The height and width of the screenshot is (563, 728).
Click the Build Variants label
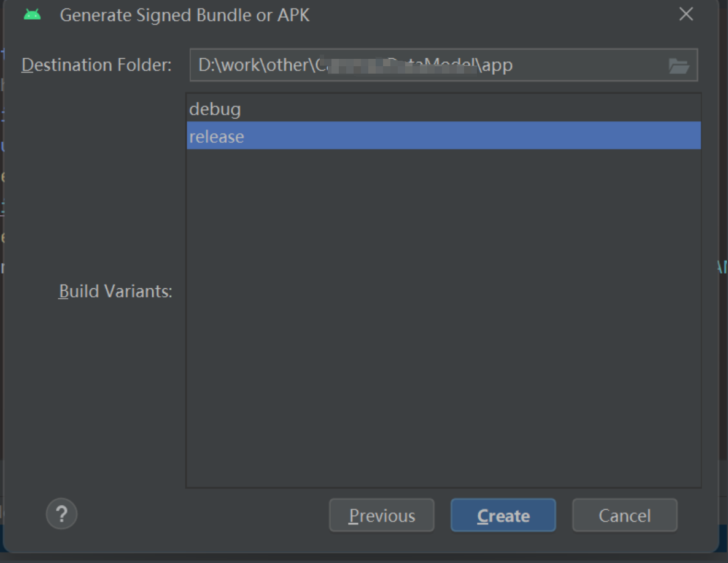pos(115,291)
